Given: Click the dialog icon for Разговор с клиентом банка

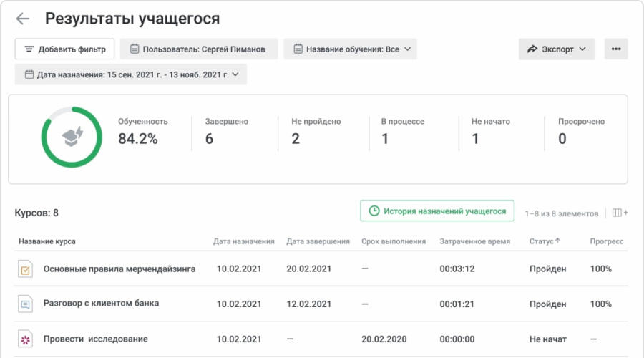Looking at the screenshot, I should (x=25, y=304).
